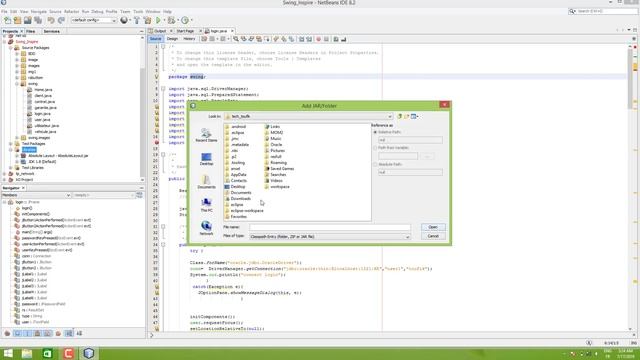Expand the tp_network project node
The image size is (640, 360).
[x=5, y=174]
